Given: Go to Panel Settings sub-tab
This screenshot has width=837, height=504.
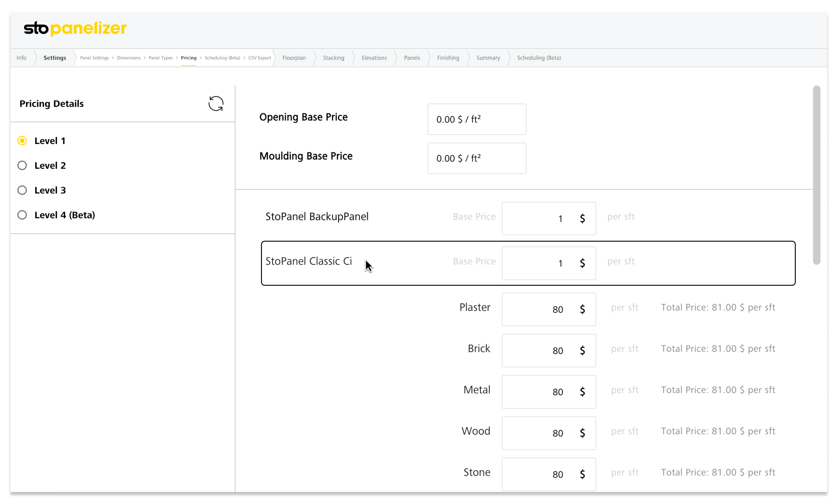Looking at the screenshot, I should tap(94, 58).
